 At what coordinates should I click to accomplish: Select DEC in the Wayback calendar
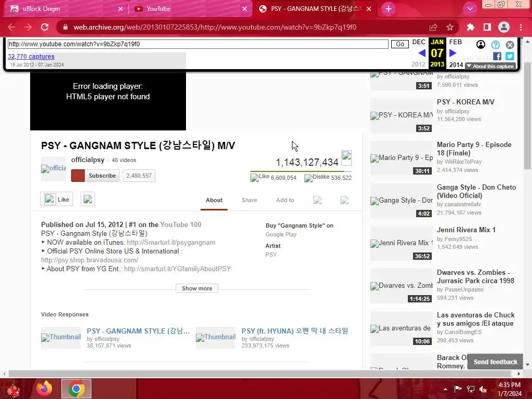tap(419, 42)
